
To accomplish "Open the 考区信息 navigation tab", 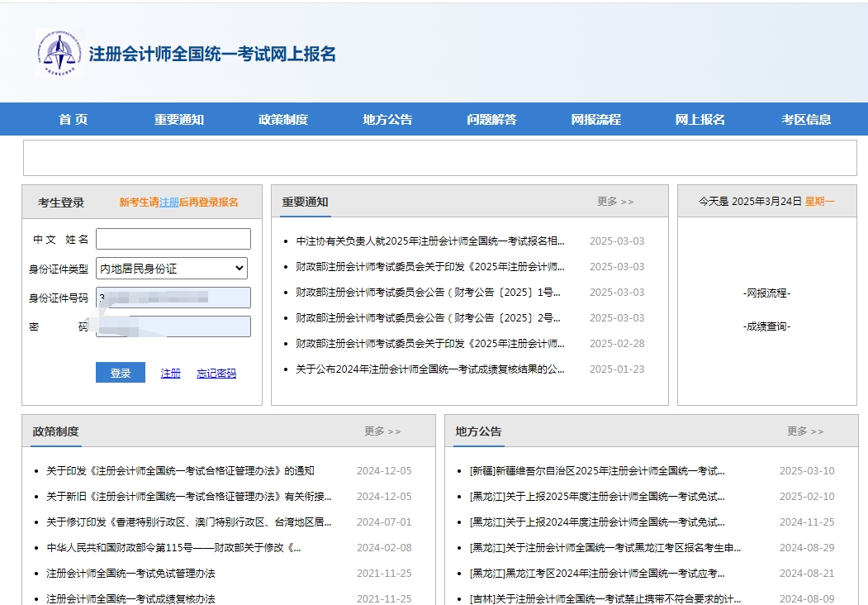I will (x=806, y=119).
